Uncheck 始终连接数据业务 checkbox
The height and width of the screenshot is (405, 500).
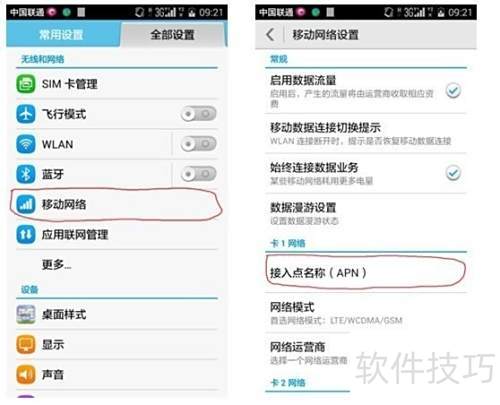(453, 173)
